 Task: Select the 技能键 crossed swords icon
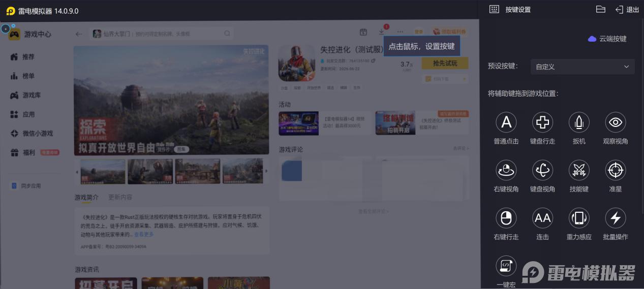click(x=579, y=170)
